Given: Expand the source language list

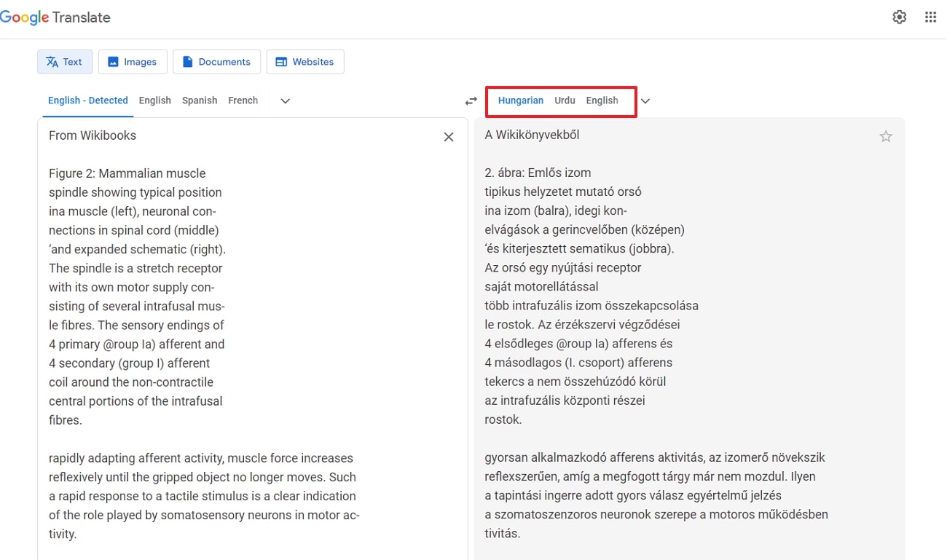Looking at the screenshot, I should tap(286, 101).
